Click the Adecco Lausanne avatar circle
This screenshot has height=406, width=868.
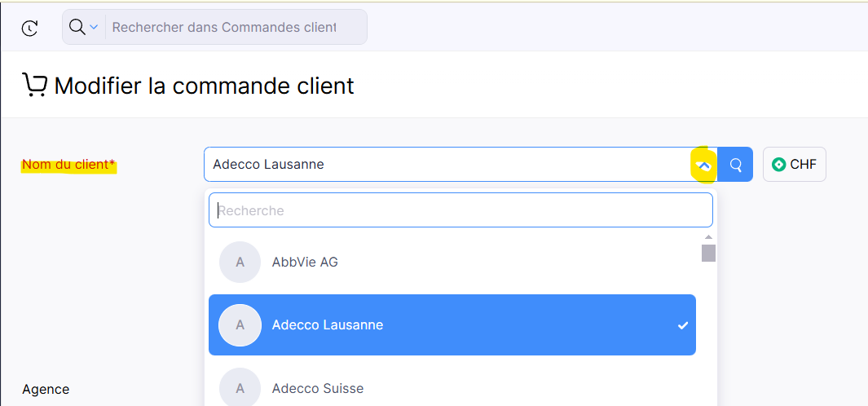click(x=240, y=324)
